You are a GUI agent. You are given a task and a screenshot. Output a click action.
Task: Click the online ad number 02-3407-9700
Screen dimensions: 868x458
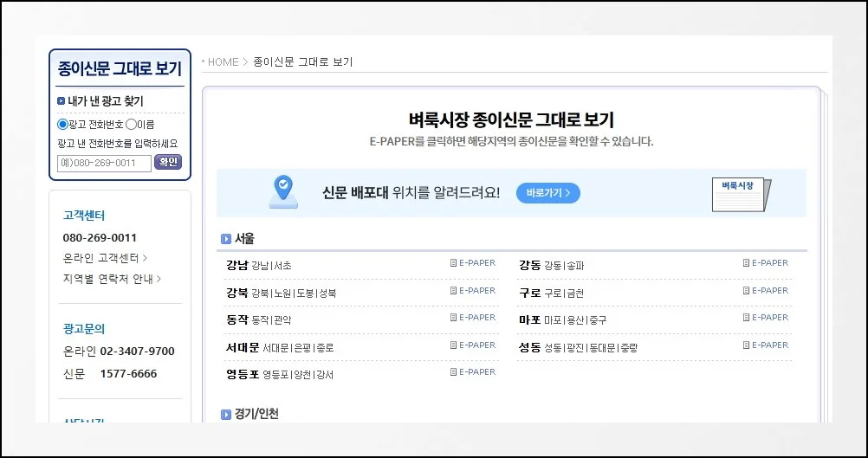(137, 352)
